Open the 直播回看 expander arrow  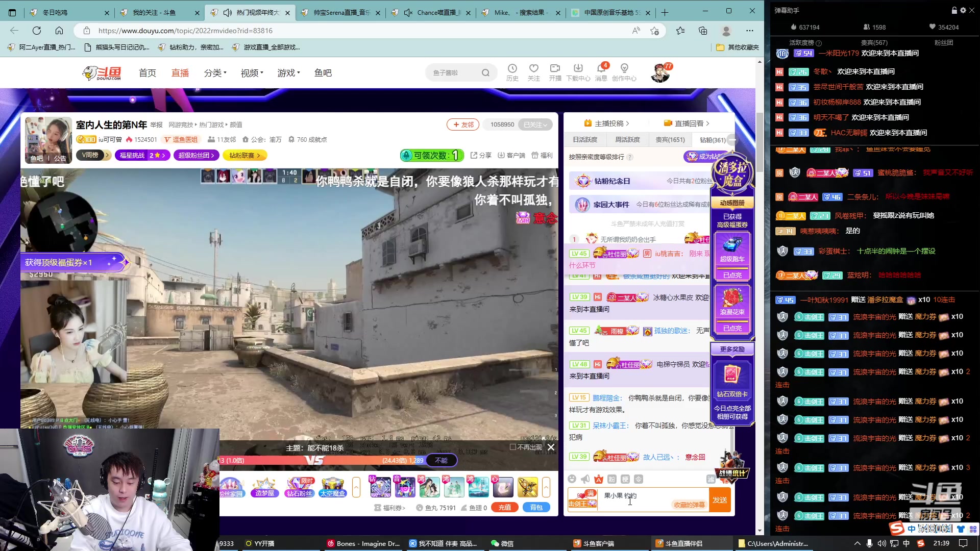(x=707, y=123)
